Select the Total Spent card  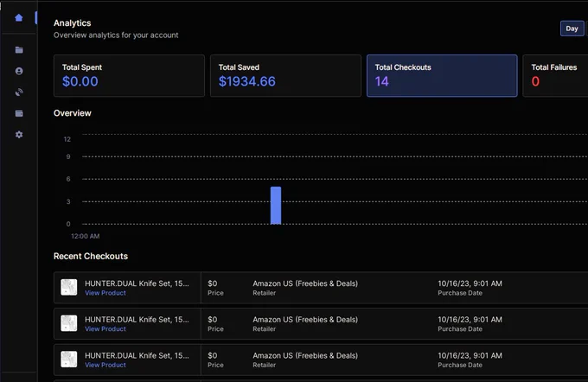pos(129,76)
